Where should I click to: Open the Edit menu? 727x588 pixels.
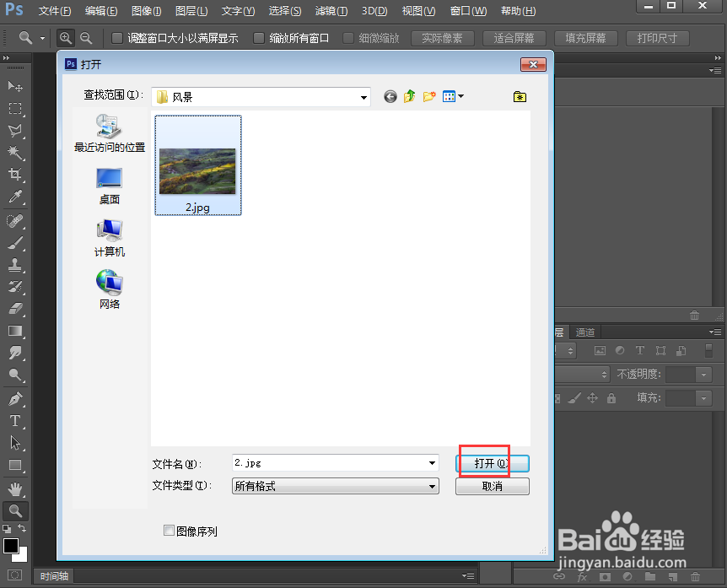[101, 11]
